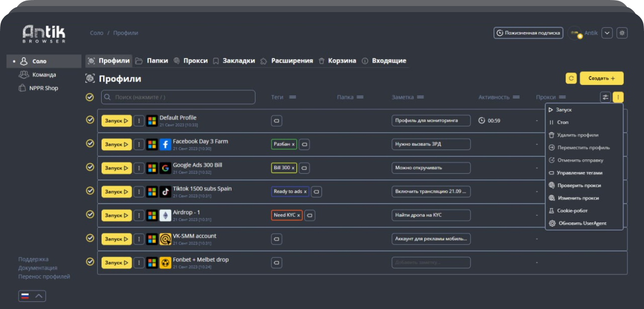This screenshot has width=644, height=309.
Task: Open the Поддержка link
Action: tap(33, 259)
